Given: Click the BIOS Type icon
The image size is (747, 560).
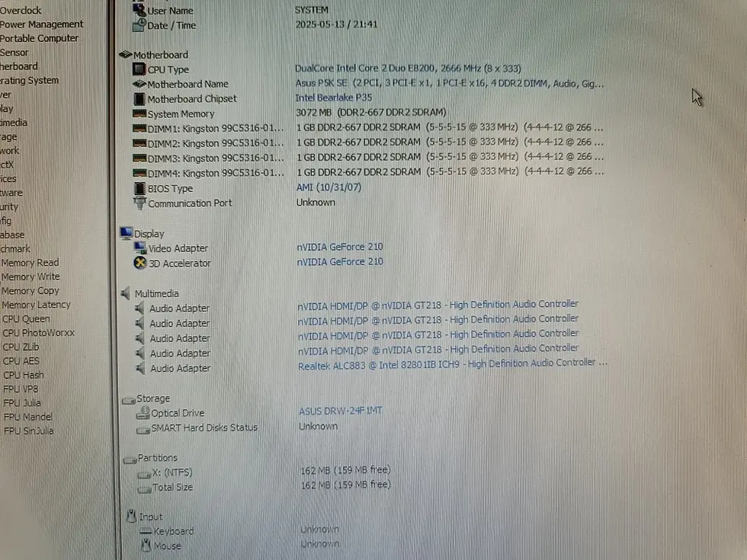Looking at the screenshot, I should 139,188.
